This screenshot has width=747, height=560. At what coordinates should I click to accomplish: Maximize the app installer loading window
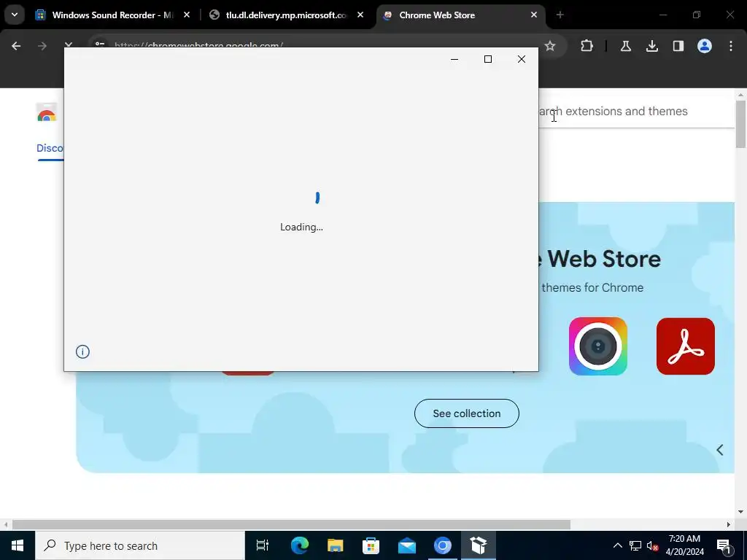pyautogui.click(x=488, y=59)
